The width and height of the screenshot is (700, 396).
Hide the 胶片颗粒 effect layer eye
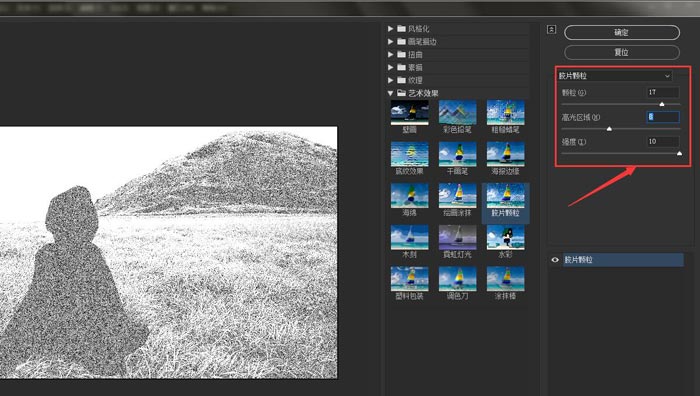pyautogui.click(x=555, y=260)
